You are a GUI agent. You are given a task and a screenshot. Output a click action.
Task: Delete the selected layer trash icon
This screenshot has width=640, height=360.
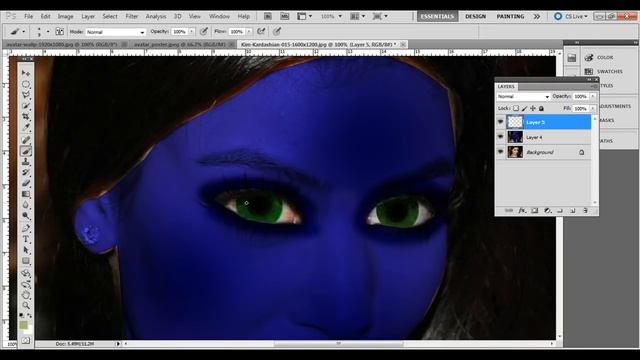point(585,211)
